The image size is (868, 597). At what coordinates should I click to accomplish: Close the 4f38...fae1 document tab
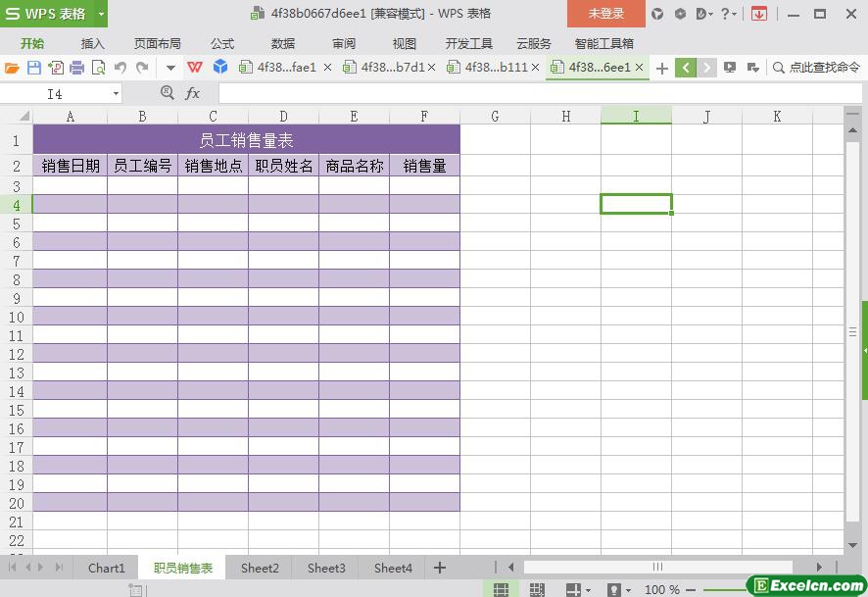[x=327, y=68]
